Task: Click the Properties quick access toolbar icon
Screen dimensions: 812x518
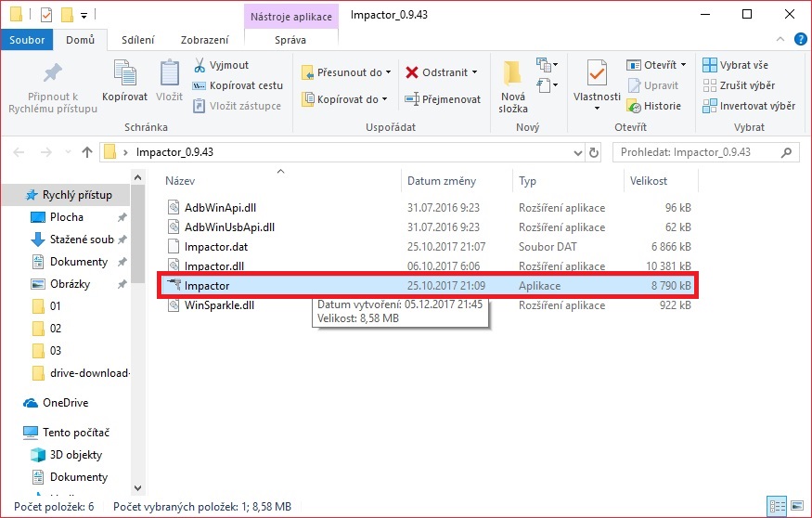Action: 46,15
